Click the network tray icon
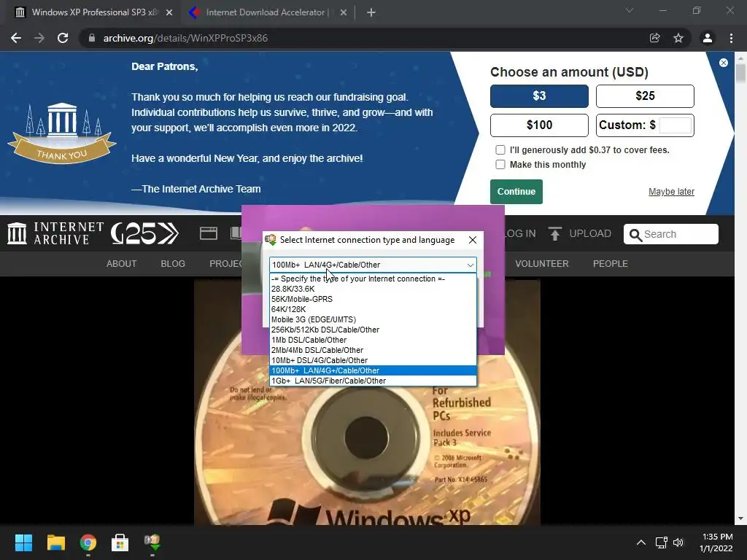Viewport: 747px width, 560px height. pyautogui.click(x=661, y=542)
